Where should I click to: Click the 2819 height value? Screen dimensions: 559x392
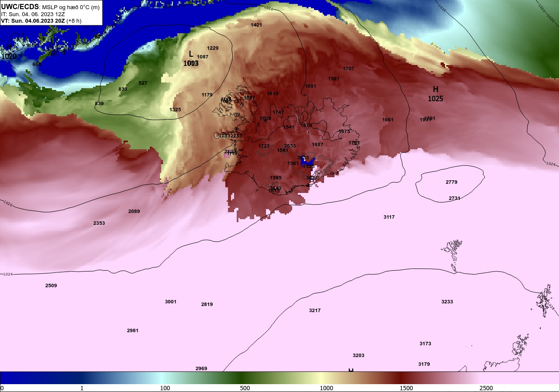pos(207,304)
